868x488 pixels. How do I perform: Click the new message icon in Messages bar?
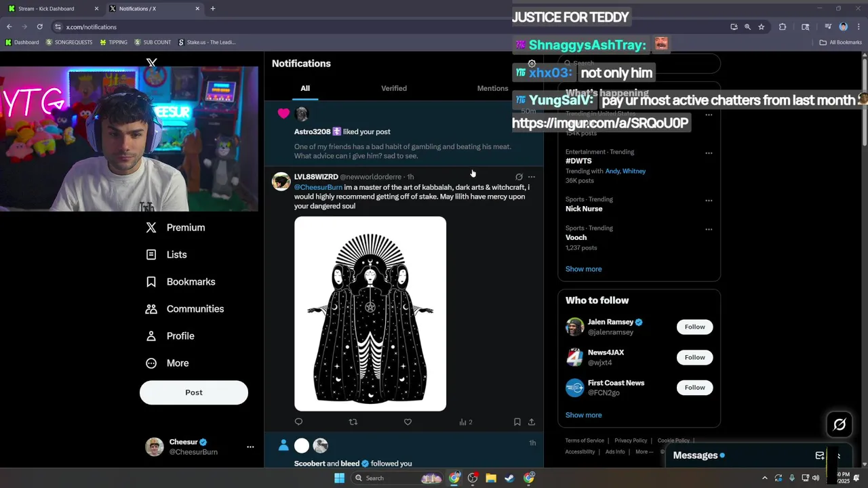820,455
